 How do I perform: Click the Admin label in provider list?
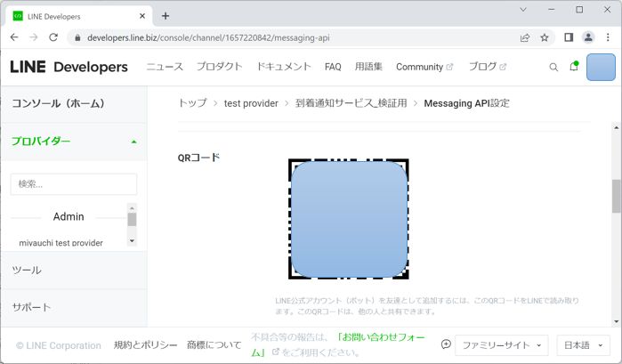tap(69, 217)
